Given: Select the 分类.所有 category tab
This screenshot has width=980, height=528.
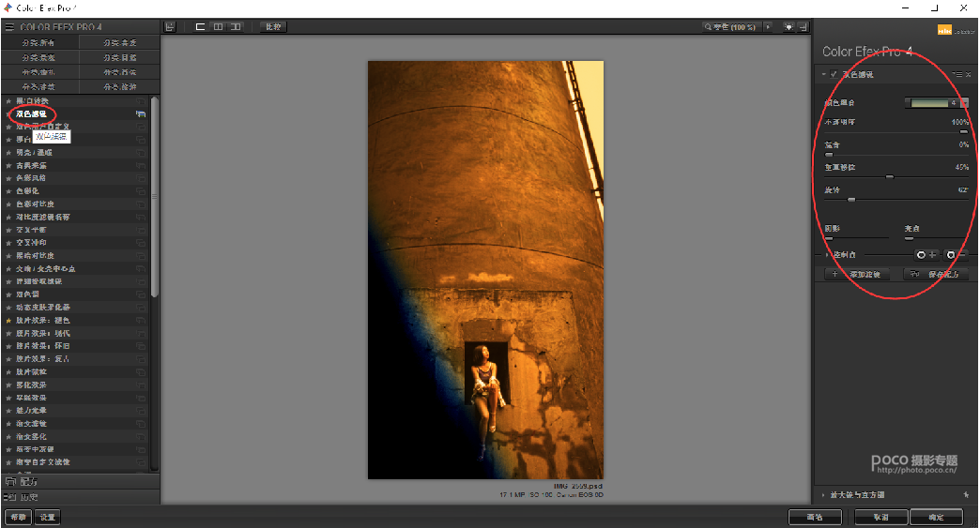Looking at the screenshot, I should click(x=40, y=42).
